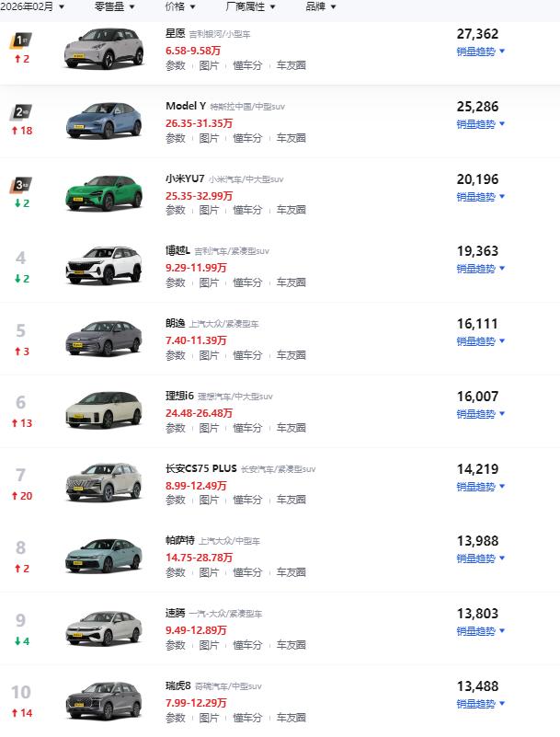
Task: Expand 销量趋势 for 星愿
Action: [481, 52]
